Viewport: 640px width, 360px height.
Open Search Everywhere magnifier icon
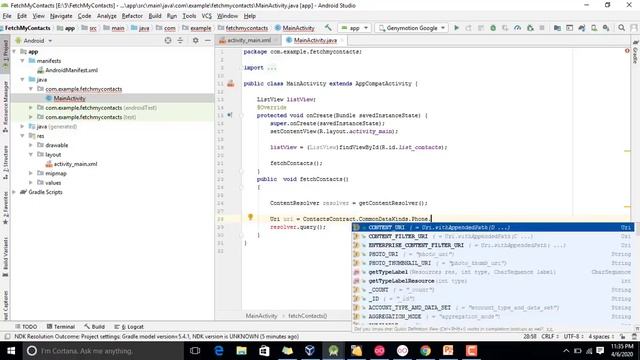click(621, 28)
